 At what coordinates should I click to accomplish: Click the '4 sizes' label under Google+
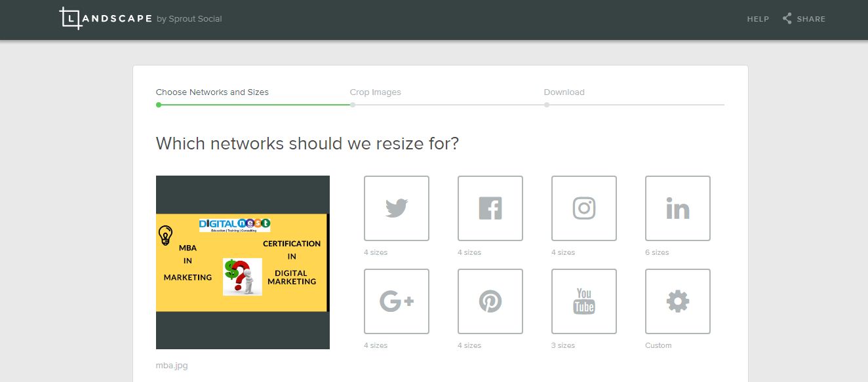click(376, 345)
